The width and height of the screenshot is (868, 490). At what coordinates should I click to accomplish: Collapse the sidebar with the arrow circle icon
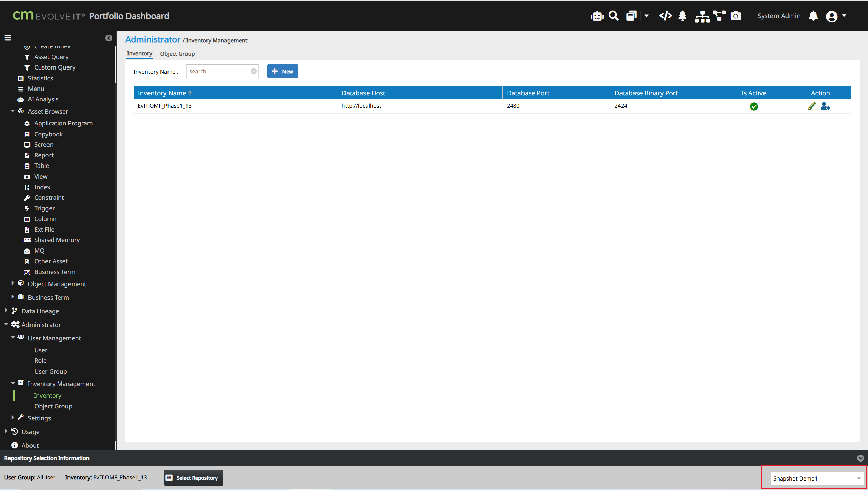pos(108,38)
